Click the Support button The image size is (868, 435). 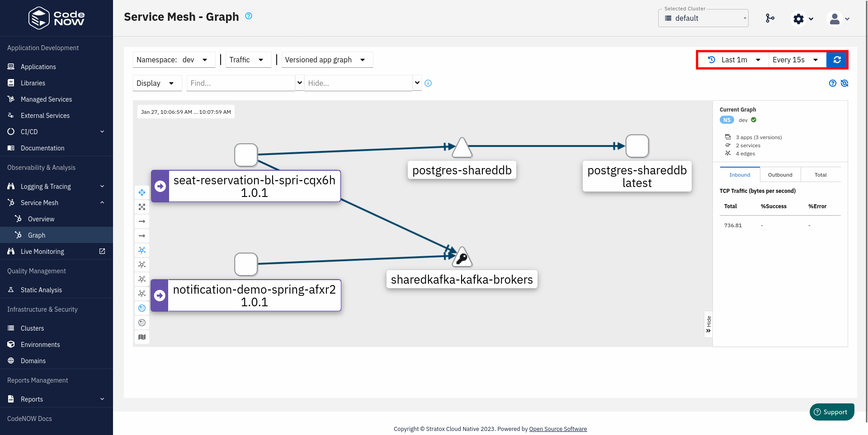click(x=832, y=412)
